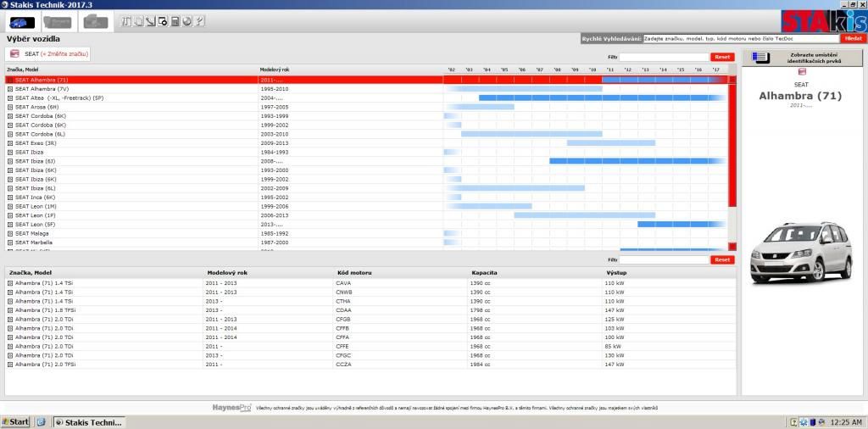Click the first toolbar icon beside tabs
The width and height of the screenshot is (868, 429).
[127, 21]
